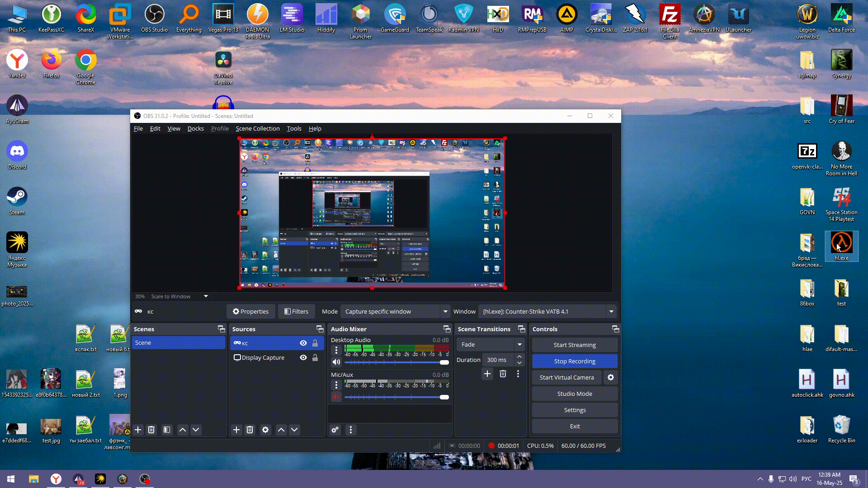
Task: Click the Mic/Aux volume slider
Action: click(393, 397)
